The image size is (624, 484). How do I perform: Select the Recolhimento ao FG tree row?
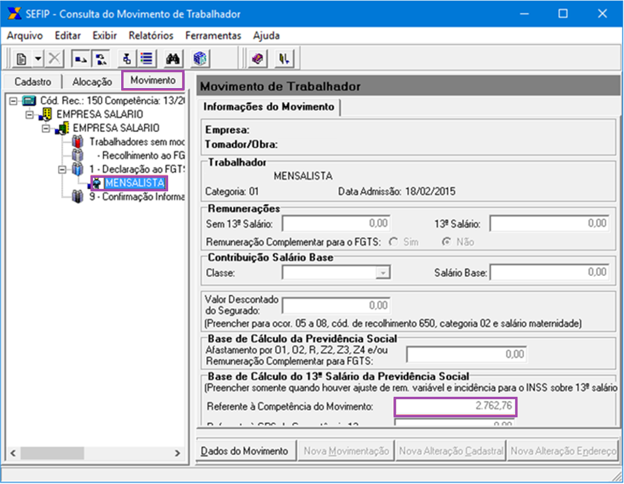click(x=141, y=155)
